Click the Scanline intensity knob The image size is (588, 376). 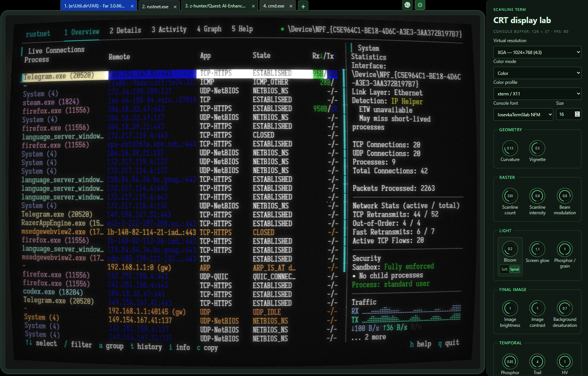click(537, 196)
